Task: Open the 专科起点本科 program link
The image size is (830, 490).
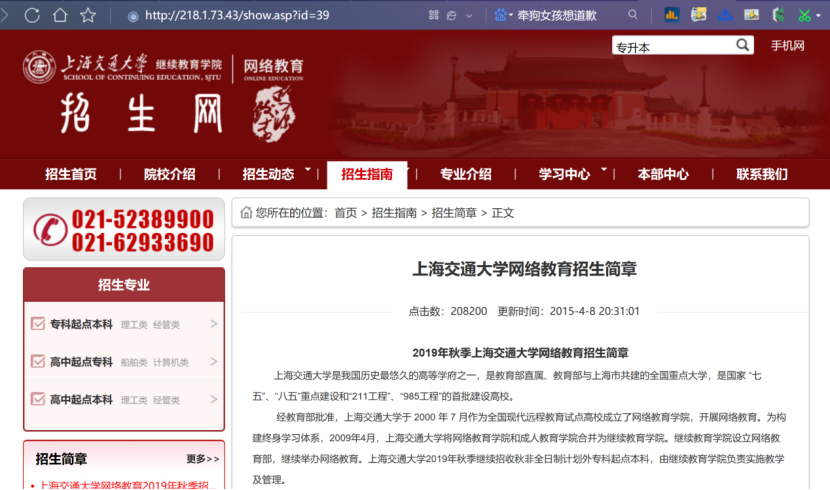Action: tap(82, 324)
